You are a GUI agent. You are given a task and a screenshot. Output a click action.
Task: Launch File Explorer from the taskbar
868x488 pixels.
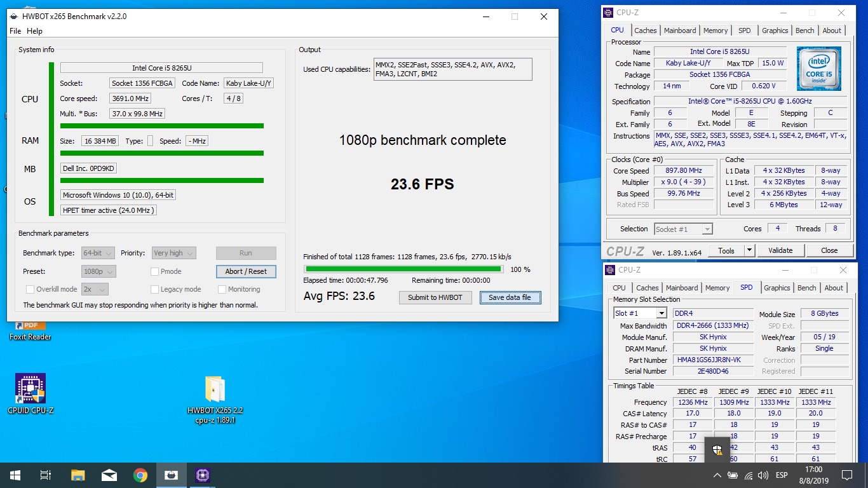[78, 475]
